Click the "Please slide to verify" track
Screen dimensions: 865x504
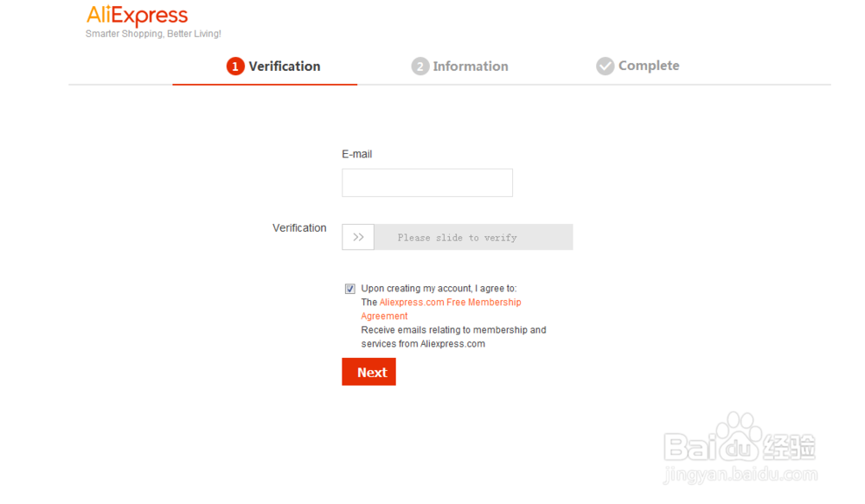pyautogui.click(x=472, y=237)
